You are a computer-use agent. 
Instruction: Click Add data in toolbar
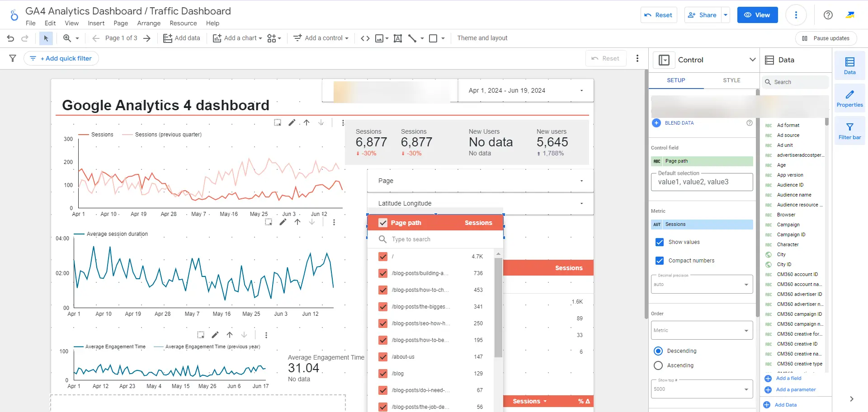[182, 38]
